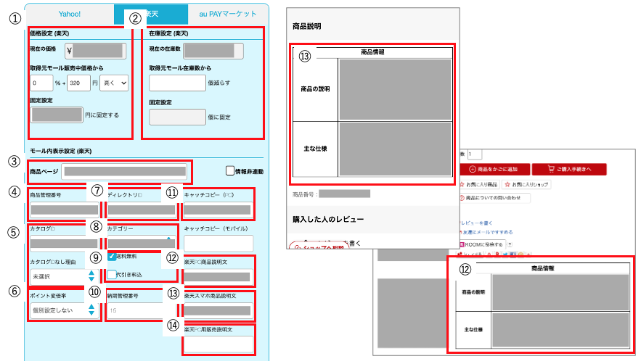Screen dimensions: 641x364
Task: Uncheck the 送料無料 checkbox
Action: click(112, 256)
